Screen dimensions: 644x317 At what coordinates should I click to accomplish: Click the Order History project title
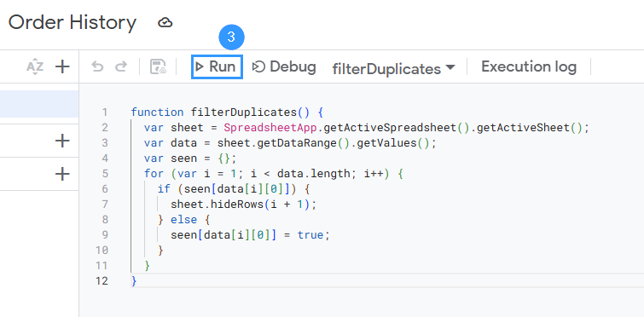[x=73, y=22]
